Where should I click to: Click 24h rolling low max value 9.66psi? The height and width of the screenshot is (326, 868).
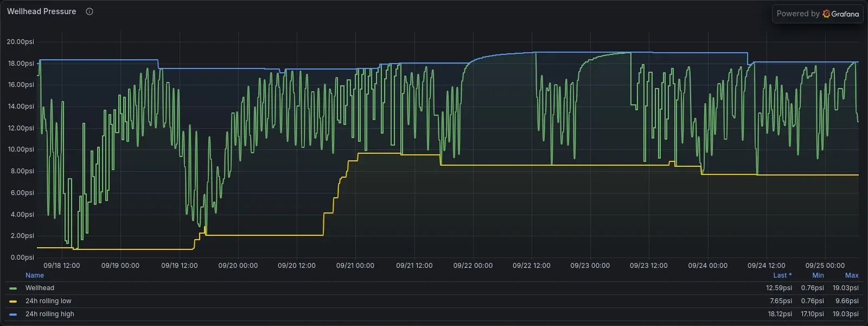(847, 301)
